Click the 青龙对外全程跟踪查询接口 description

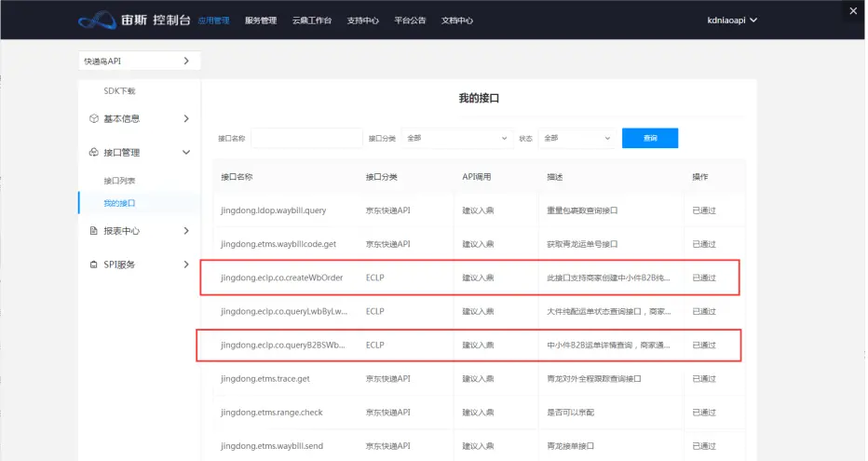pyautogui.click(x=594, y=379)
